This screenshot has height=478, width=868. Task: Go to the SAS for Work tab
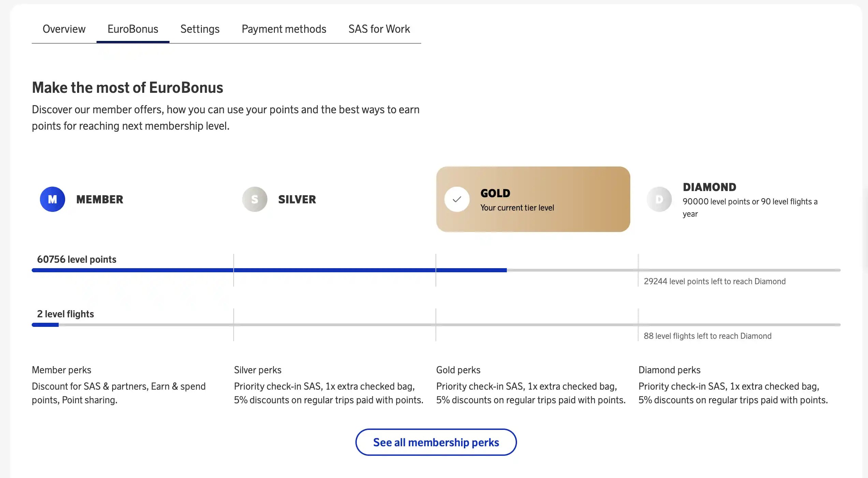coord(379,29)
